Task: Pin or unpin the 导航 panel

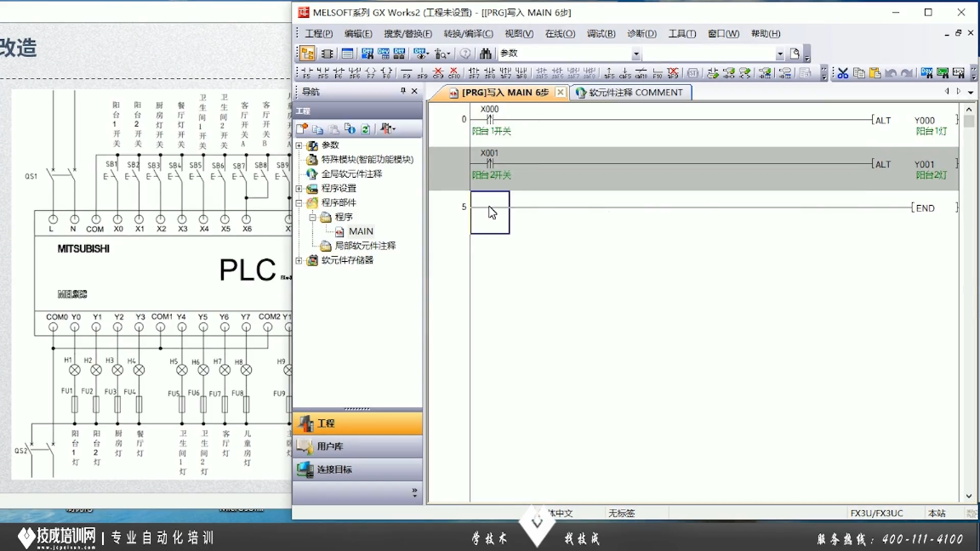Action: coord(403,91)
